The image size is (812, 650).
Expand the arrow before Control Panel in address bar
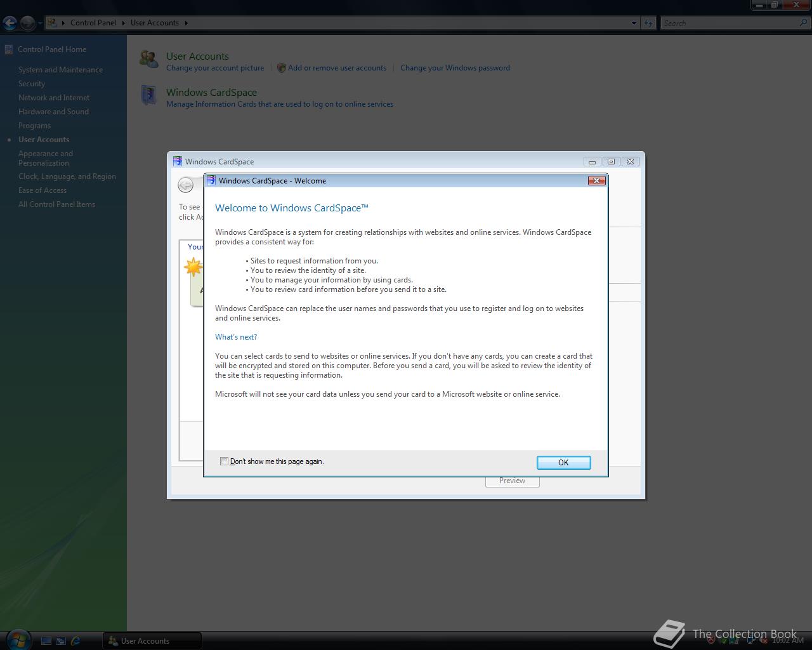(63, 23)
